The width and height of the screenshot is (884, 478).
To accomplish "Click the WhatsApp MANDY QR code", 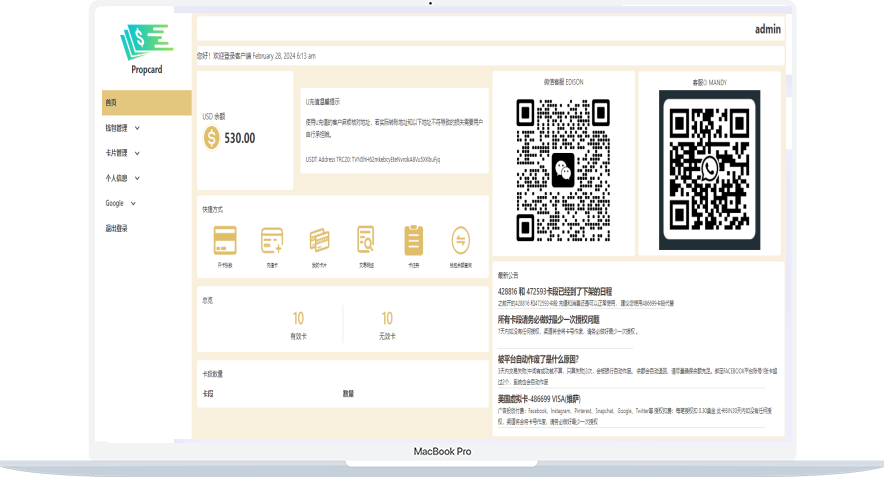I will [x=710, y=170].
